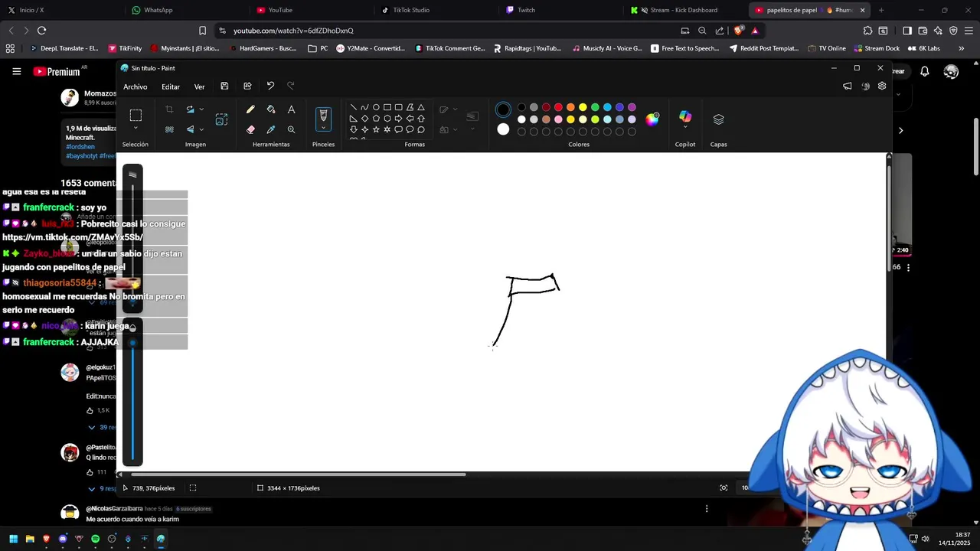
Task: Select the Fill bucket tool
Action: click(x=270, y=109)
